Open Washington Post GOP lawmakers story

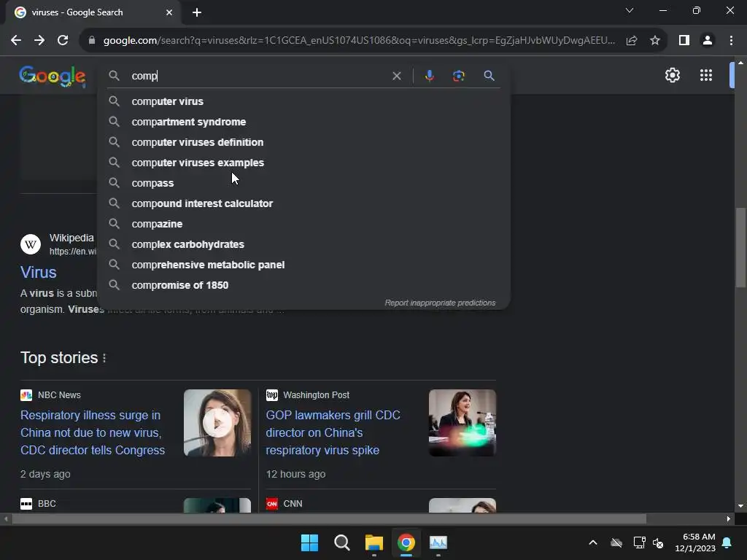pyautogui.click(x=333, y=432)
